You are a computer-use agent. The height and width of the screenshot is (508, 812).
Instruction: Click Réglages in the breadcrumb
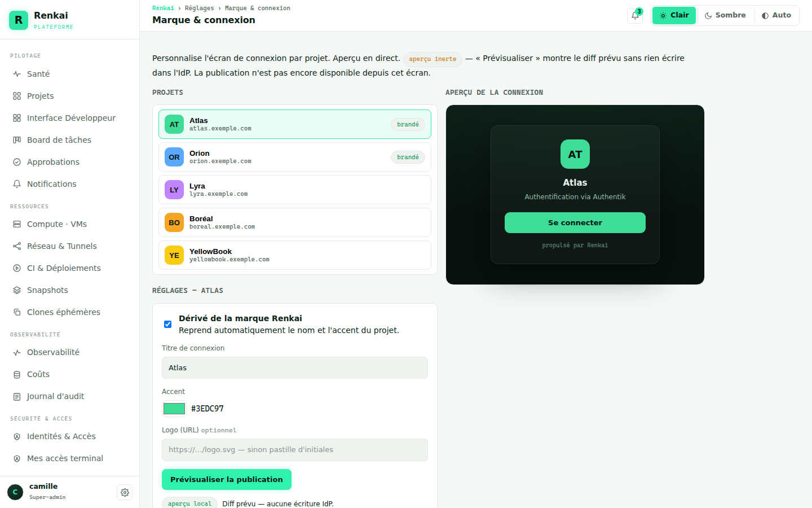200,8
